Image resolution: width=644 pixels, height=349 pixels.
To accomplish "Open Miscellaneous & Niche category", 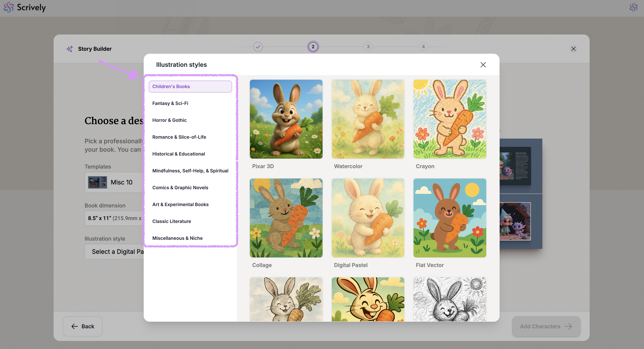I will click(x=177, y=238).
